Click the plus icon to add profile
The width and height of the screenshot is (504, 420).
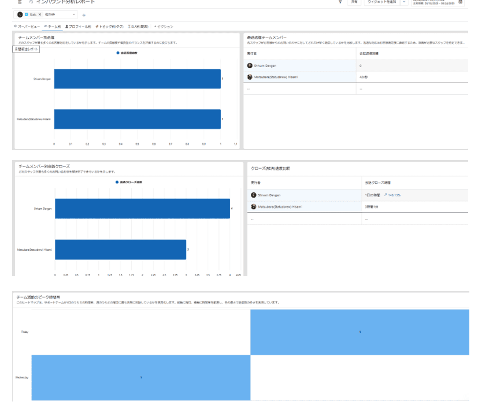point(84,14)
